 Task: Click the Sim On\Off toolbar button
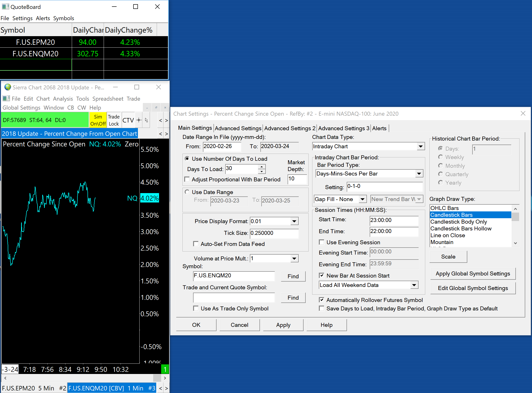[x=98, y=120]
